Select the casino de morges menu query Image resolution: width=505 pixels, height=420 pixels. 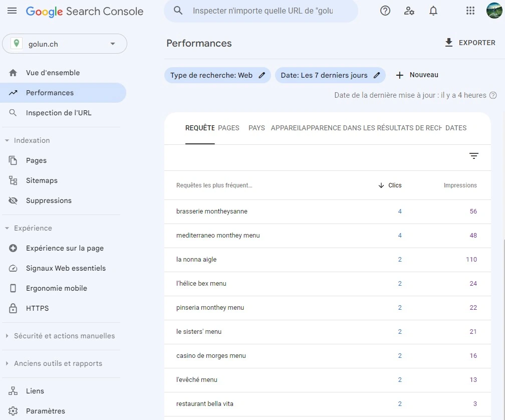pos(328,356)
